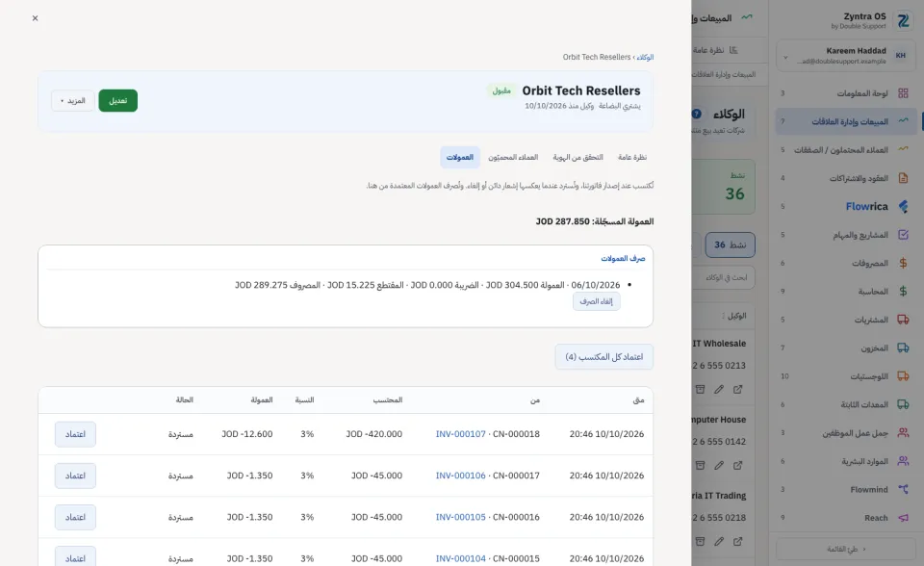924x566 pixels.
Task: Click the ابحث في الوكلاء search field
Action: point(726,277)
